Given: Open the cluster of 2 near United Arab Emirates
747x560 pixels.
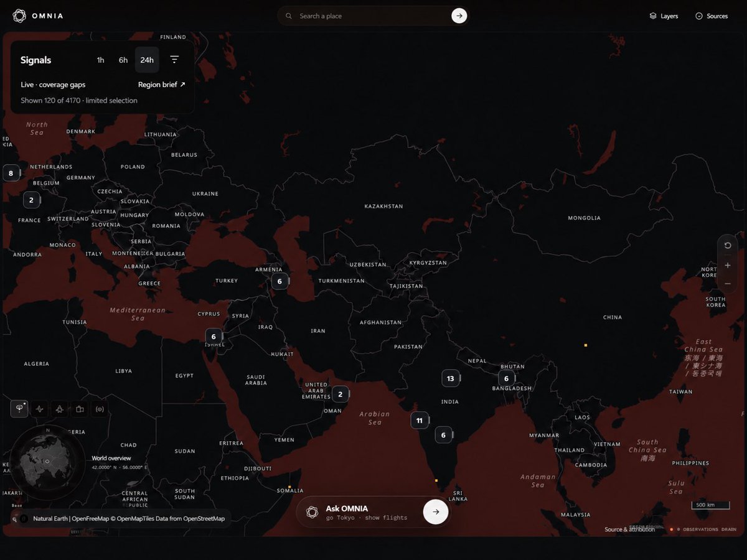Looking at the screenshot, I should (341, 394).
